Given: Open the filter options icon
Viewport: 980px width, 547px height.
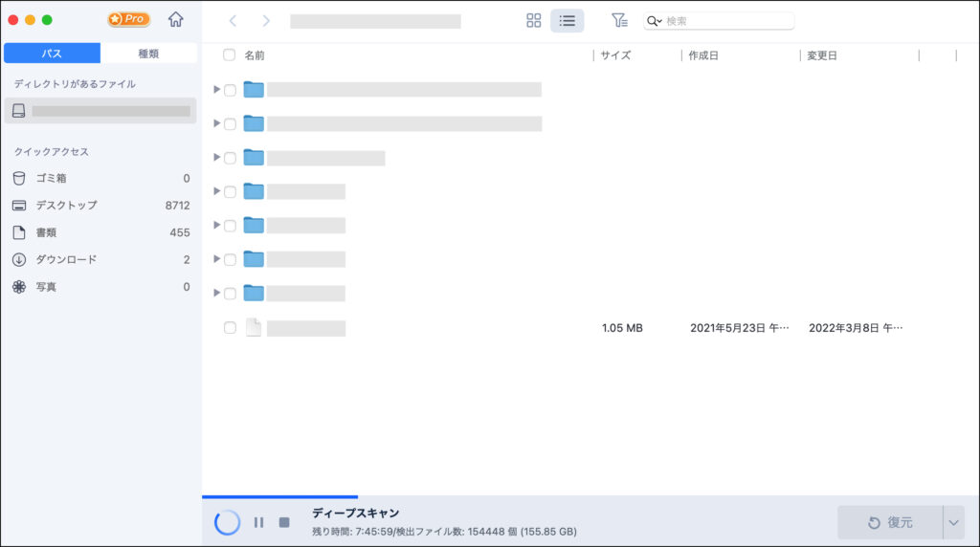Looking at the screenshot, I should 619,21.
